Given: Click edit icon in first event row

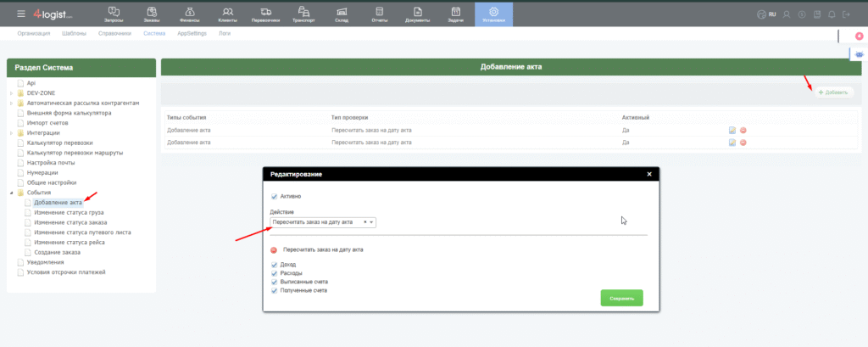Looking at the screenshot, I should [732, 130].
